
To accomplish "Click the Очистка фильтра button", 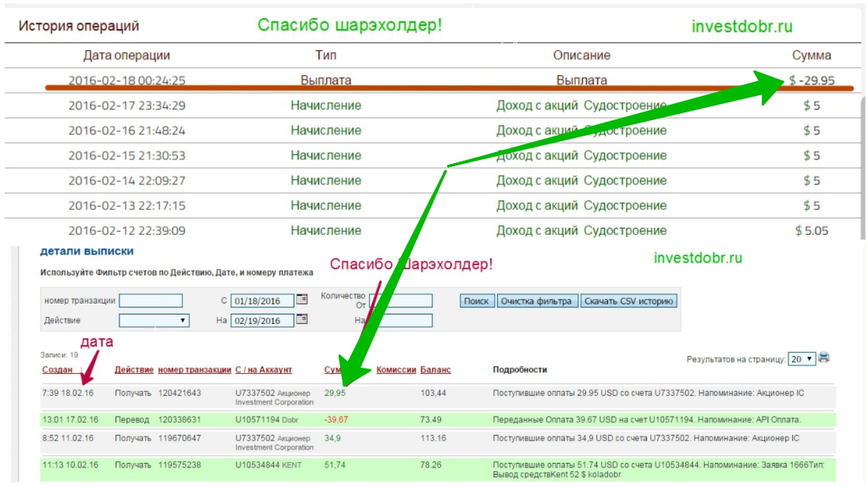I will (537, 301).
